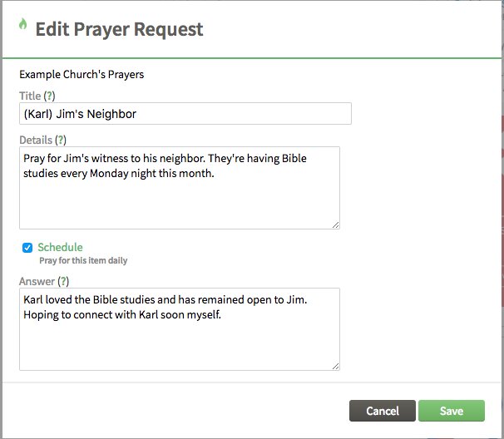Click the green flame logo icon

[22, 24]
